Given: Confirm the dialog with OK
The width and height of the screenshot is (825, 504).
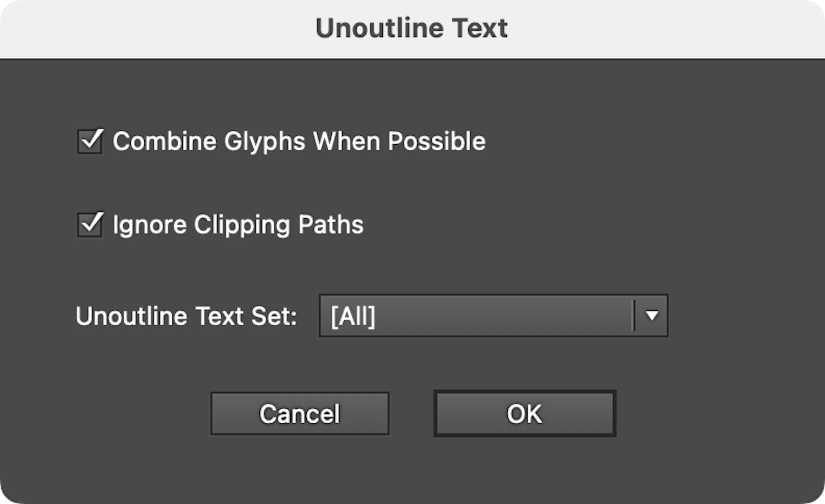Looking at the screenshot, I should coord(524,414).
